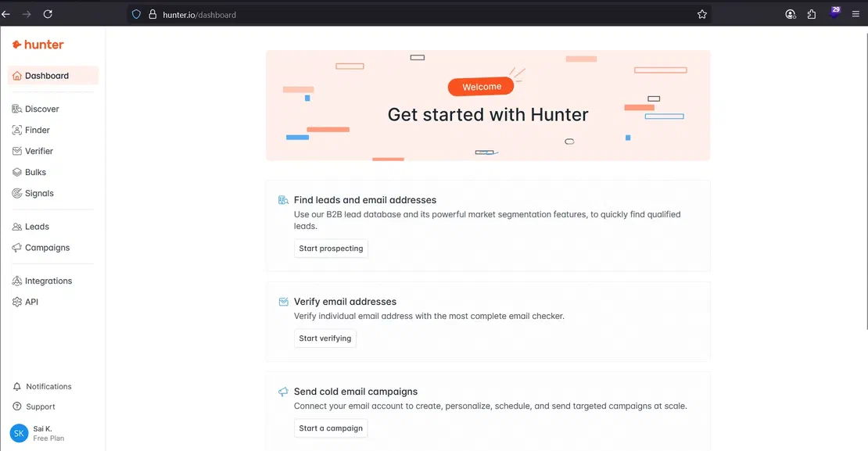Click the 'Find leads and email addresses' heading
The image size is (868, 451).
365,200
